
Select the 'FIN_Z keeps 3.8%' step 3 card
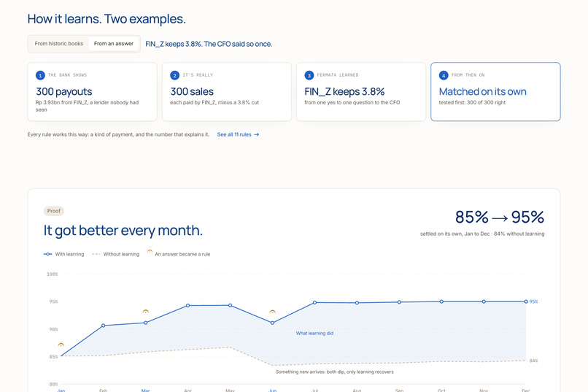click(361, 91)
